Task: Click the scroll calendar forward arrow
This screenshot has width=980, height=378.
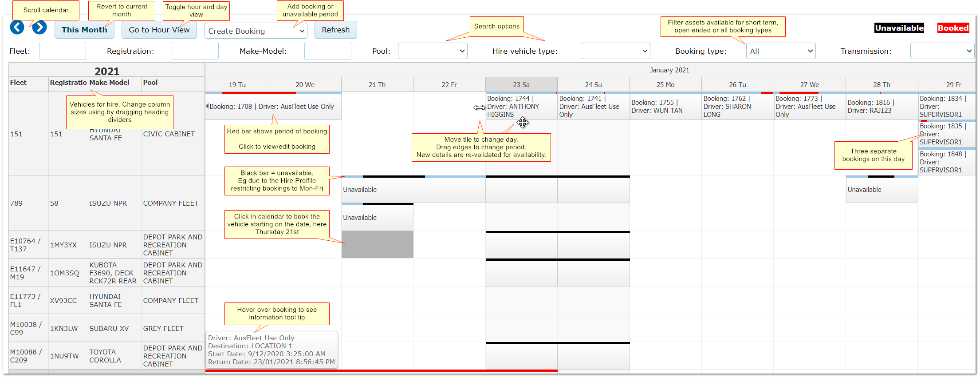Action: [x=39, y=28]
